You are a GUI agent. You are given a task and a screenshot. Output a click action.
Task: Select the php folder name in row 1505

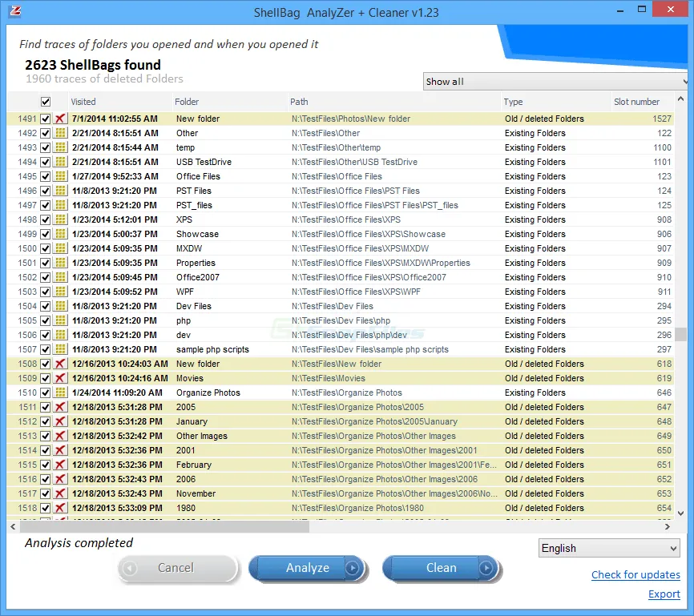pos(184,321)
